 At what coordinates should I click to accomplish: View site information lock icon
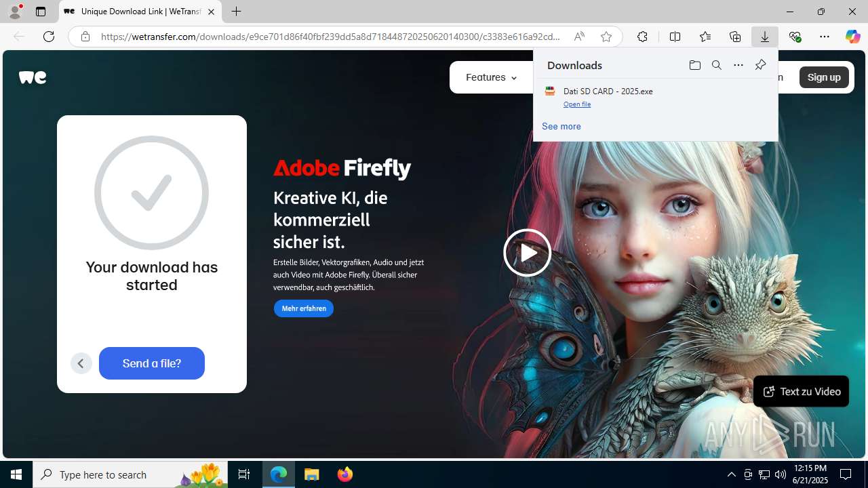(85, 37)
